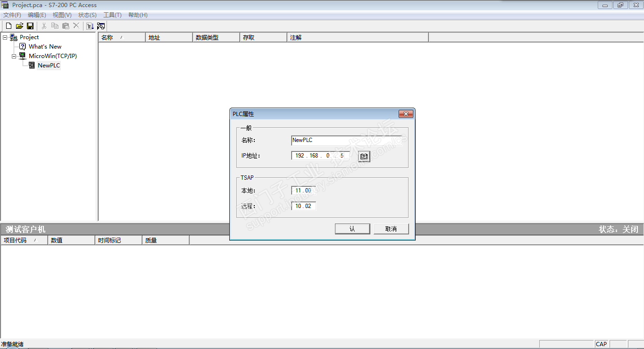Open the 状态(S) menu

tap(87, 15)
